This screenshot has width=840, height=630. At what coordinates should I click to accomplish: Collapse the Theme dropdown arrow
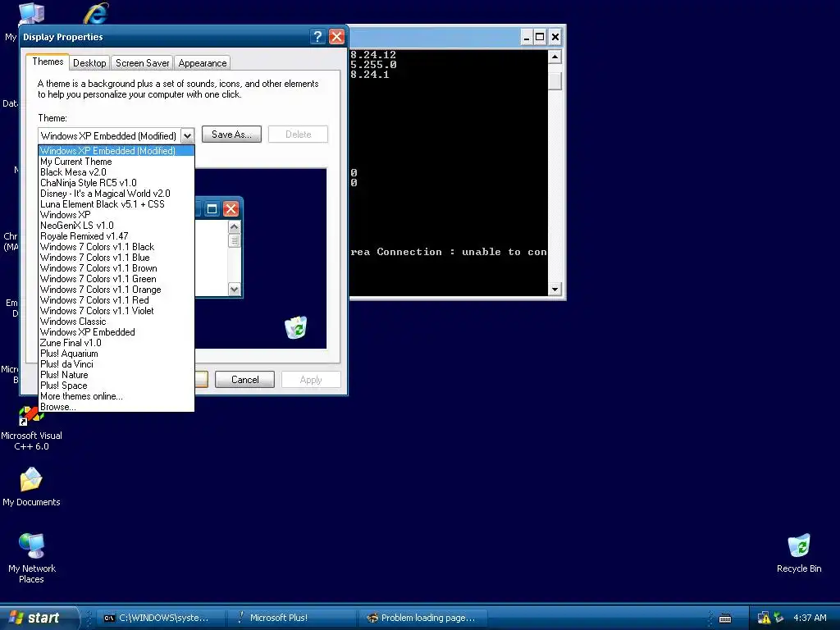pyautogui.click(x=187, y=135)
